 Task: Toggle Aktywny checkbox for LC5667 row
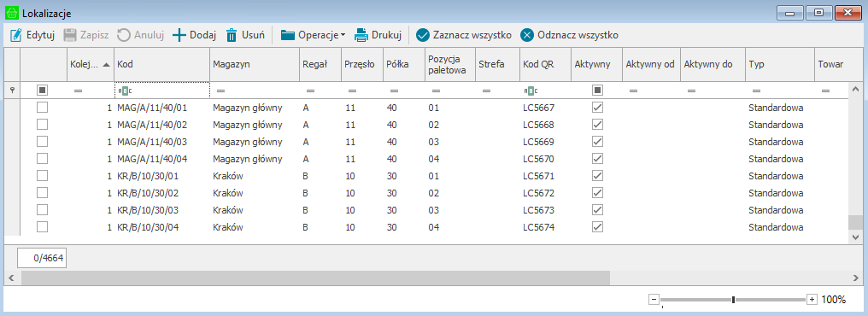[597, 108]
